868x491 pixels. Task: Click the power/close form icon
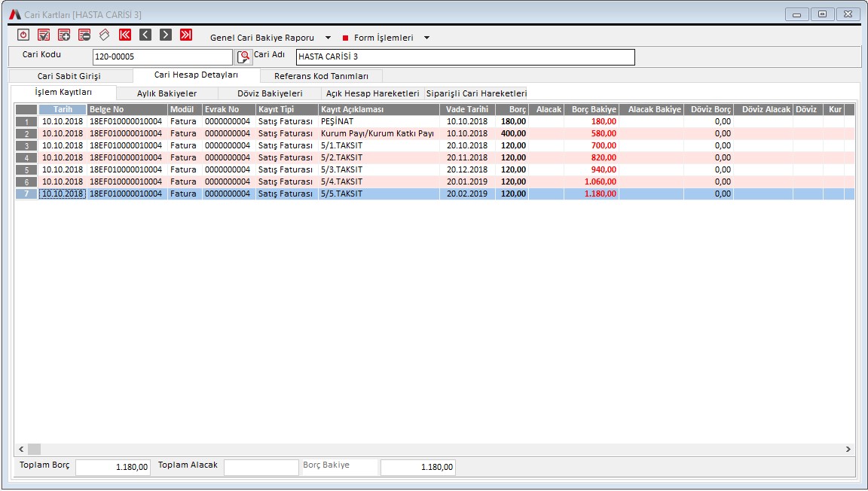(x=23, y=35)
